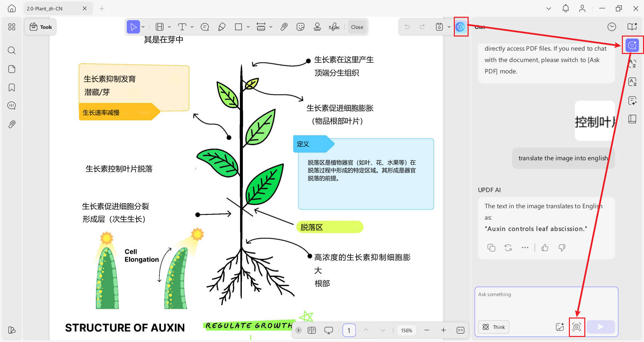The height and width of the screenshot is (342, 644).
Task: Open the pages sidebar icon
Action: click(x=12, y=69)
